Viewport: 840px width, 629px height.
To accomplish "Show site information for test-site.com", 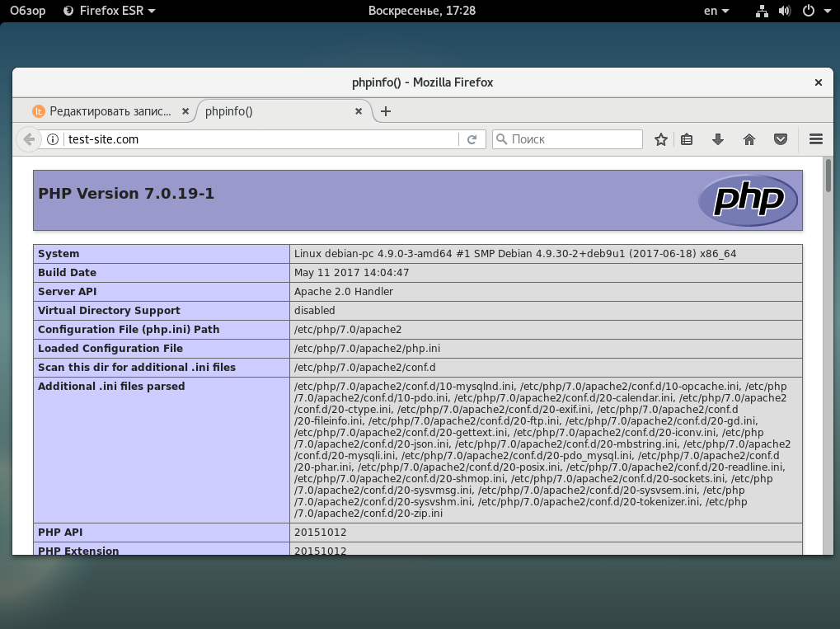I will [53, 139].
